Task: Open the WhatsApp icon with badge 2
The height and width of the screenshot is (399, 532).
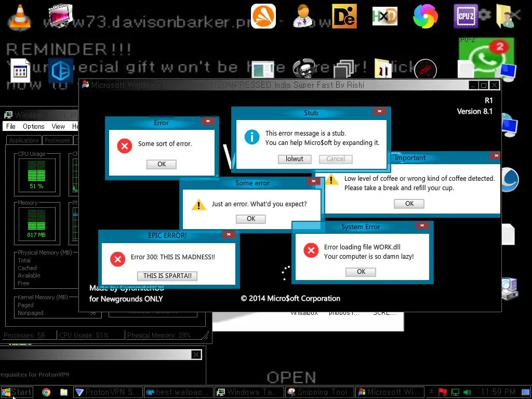Action: 486,58
